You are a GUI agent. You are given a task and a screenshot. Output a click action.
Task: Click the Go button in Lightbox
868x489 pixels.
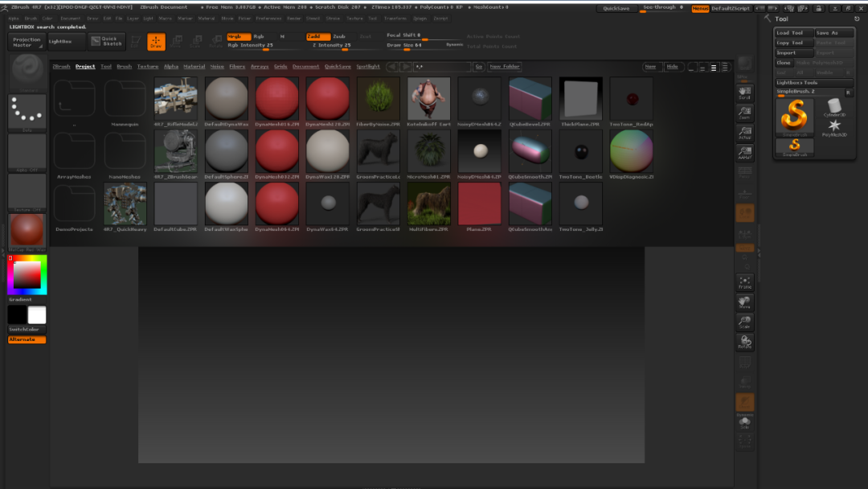(479, 67)
